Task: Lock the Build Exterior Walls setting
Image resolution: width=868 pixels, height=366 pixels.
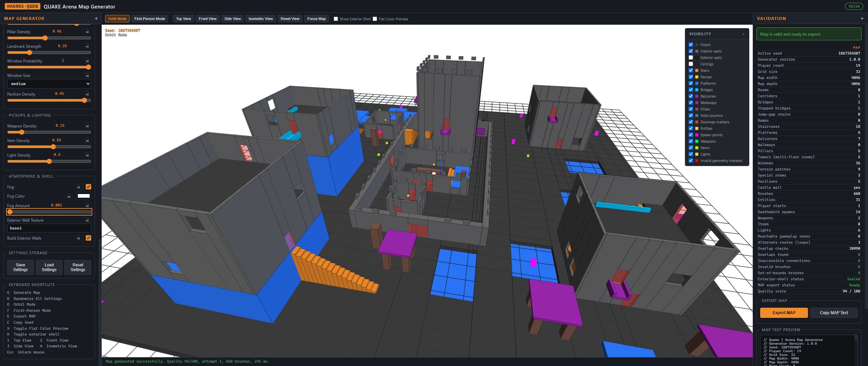Action: click(78, 238)
